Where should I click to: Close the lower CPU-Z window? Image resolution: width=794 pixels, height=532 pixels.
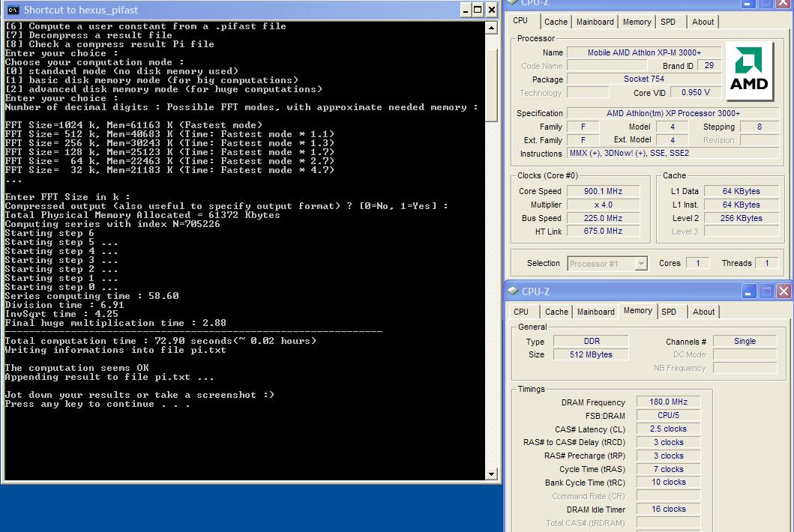tap(784, 291)
